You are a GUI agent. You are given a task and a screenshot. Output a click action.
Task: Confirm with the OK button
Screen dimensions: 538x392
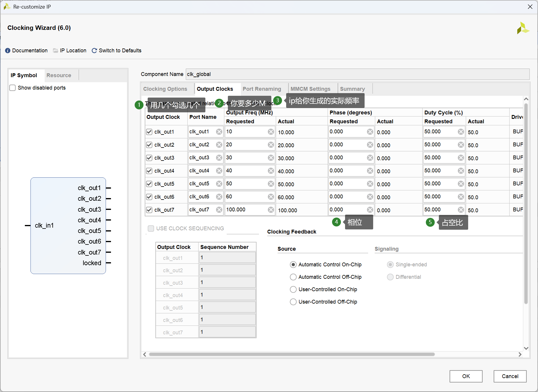466,376
